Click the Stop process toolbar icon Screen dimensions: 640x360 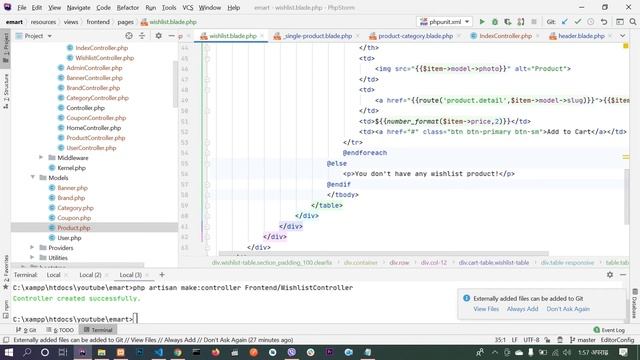point(533,22)
